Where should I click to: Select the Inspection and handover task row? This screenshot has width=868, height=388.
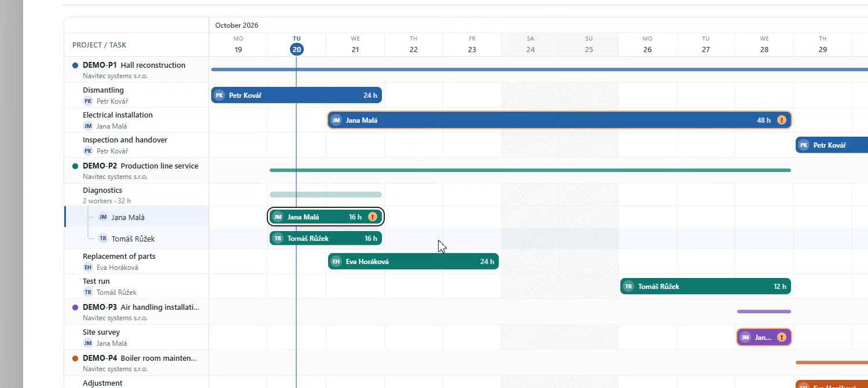137,145
